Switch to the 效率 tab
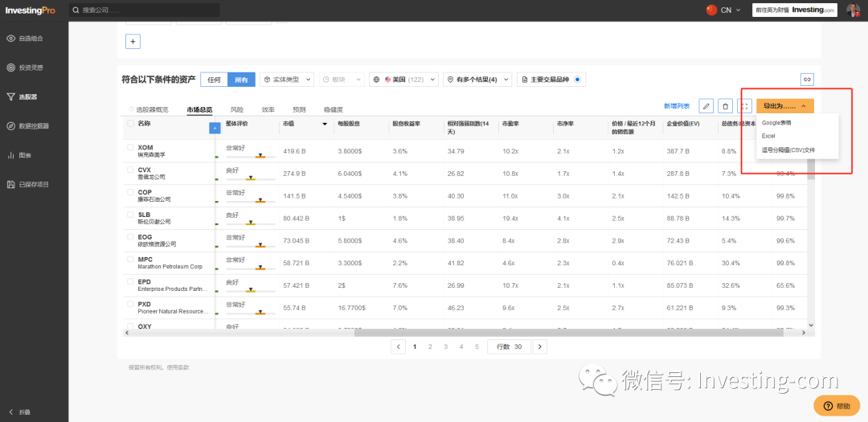Image resolution: width=868 pixels, height=422 pixels. [268, 109]
